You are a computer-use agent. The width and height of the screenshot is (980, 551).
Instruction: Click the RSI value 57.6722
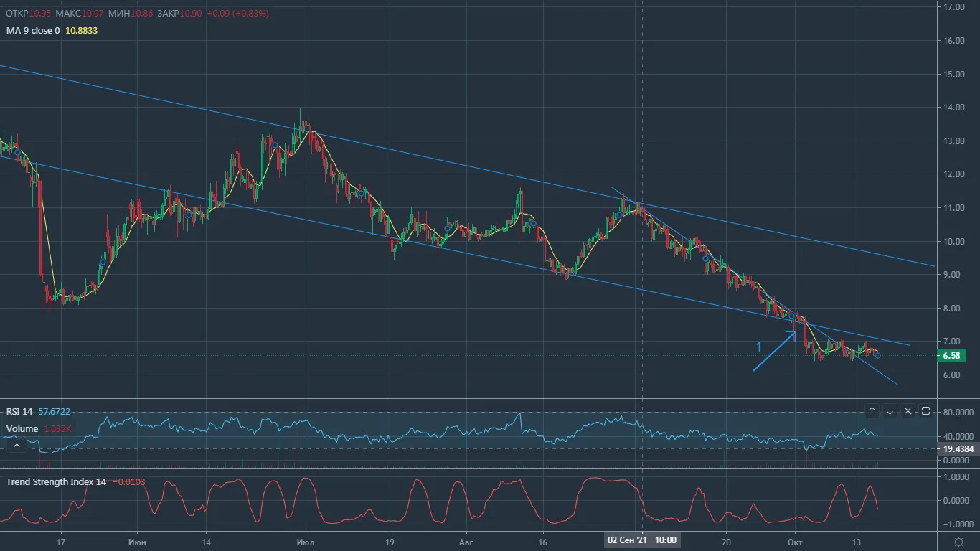coord(56,411)
